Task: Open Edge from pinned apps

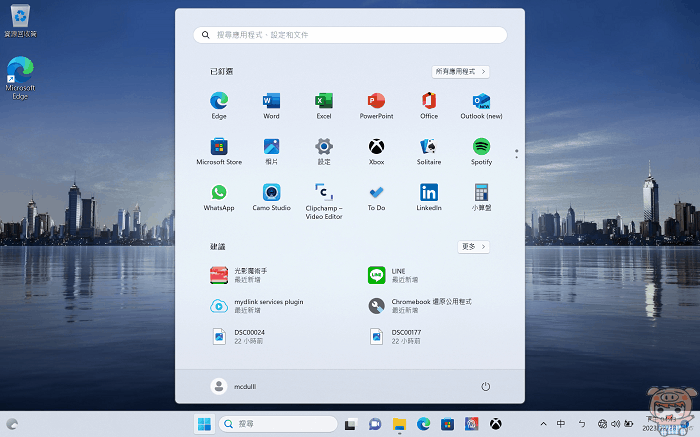Action: click(x=219, y=106)
